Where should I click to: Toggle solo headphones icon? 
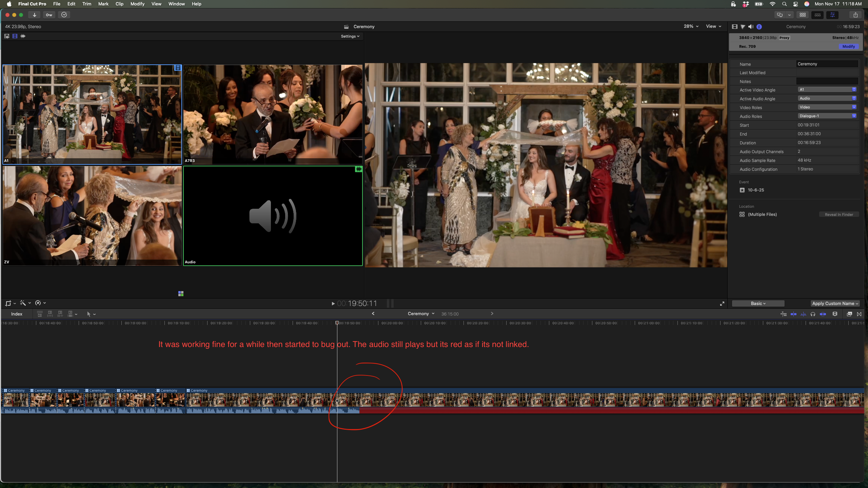[813, 314]
